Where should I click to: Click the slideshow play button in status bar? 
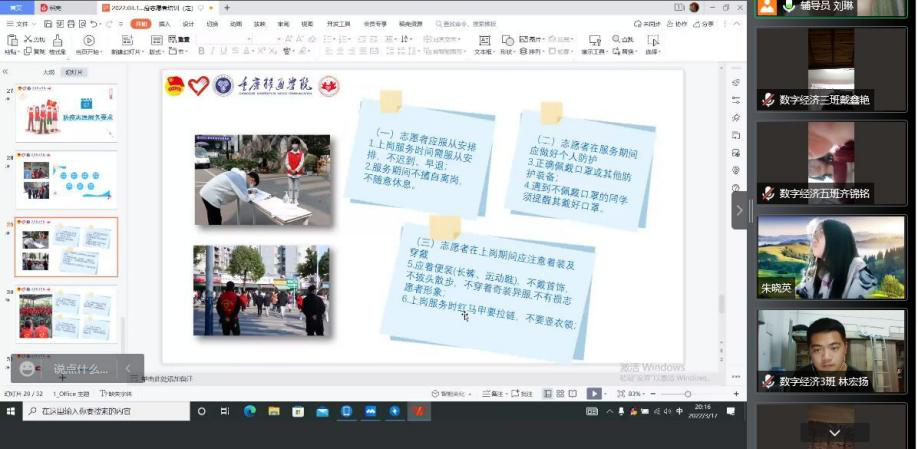tap(594, 394)
